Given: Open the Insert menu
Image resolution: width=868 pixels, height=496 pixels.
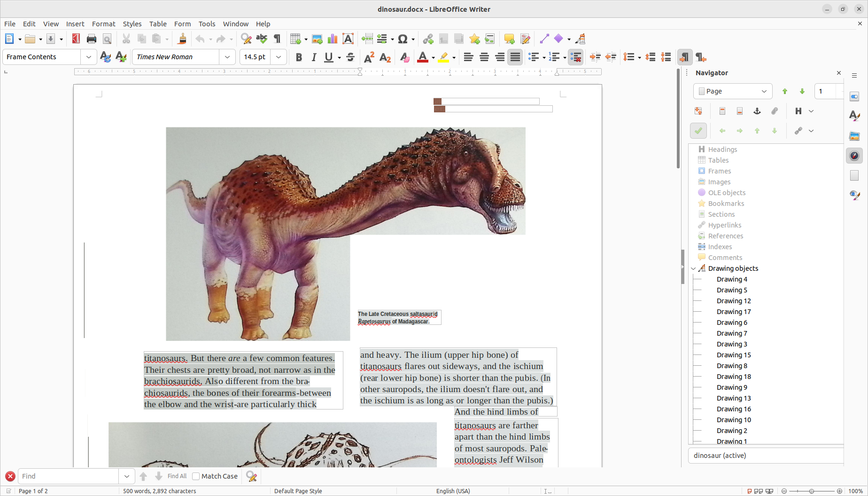Looking at the screenshot, I should (75, 24).
